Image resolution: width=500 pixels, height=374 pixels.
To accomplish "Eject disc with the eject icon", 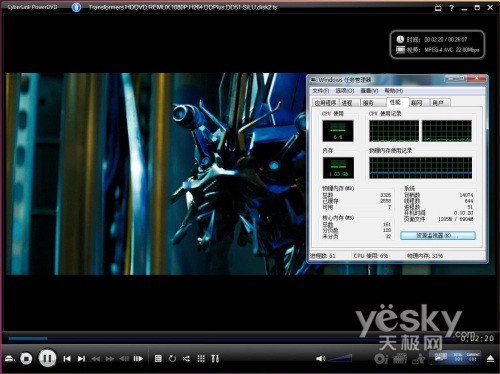I will click(x=490, y=359).
